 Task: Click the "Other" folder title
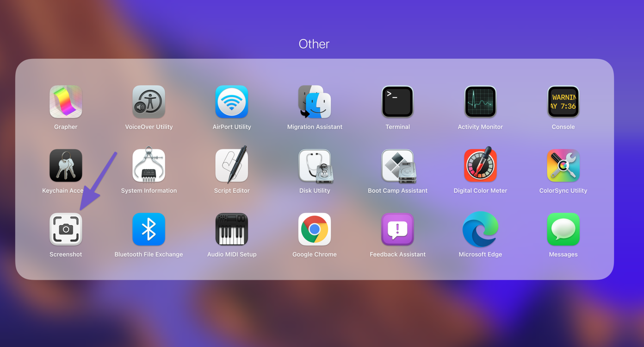(314, 44)
